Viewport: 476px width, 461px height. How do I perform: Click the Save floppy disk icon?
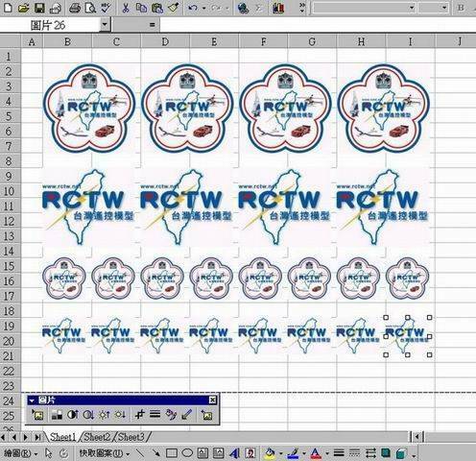pyautogui.click(x=39, y=8)
